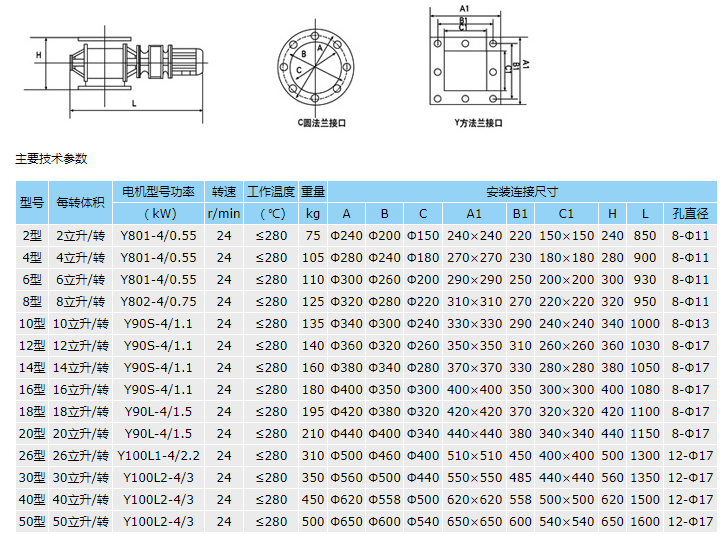Click the round flange diagram drawing
The height and width of the screenshot is (543, 725).
click(x=316, y=67)
